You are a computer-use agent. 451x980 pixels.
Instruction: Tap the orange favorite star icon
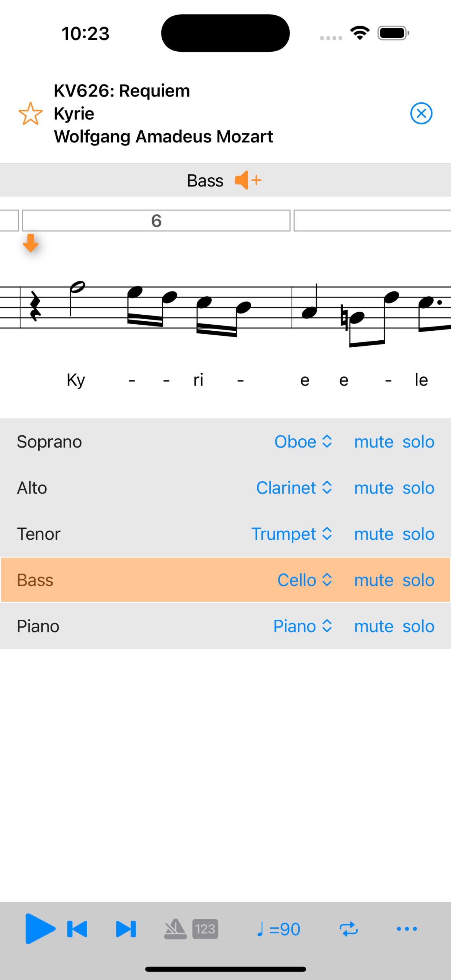click(x=30, y=114)
